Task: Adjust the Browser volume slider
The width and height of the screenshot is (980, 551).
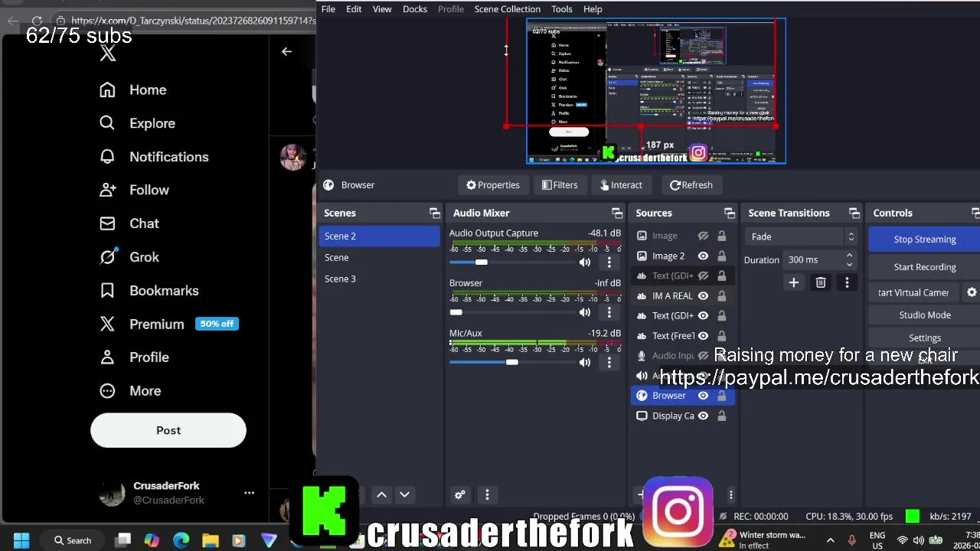Action: (456, 312)
